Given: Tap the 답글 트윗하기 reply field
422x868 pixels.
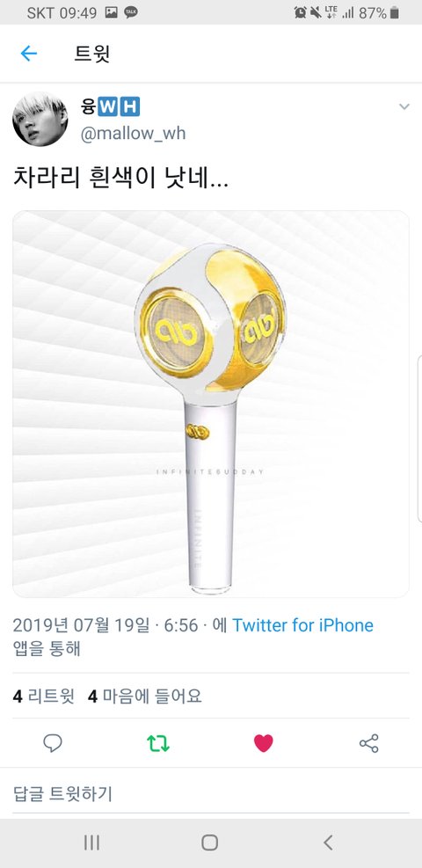Looking at the screenshot, I should (x=211, y=794).
